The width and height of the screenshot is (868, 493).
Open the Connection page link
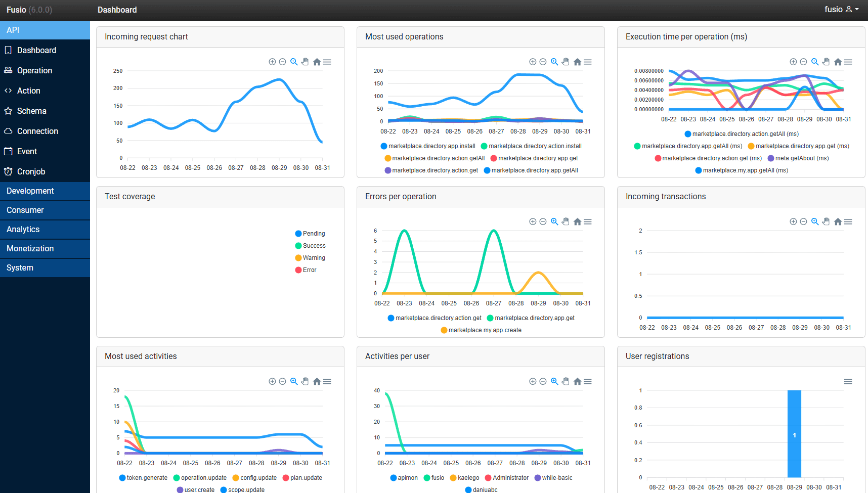37,131
